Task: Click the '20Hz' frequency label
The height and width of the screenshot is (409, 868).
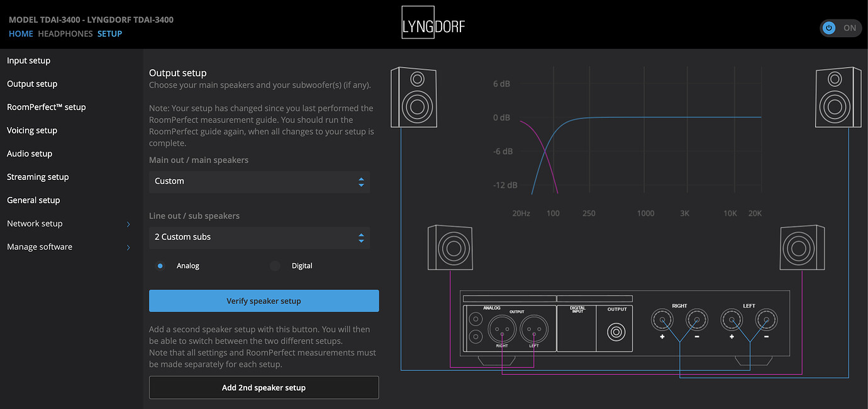Action: [521, 213]
